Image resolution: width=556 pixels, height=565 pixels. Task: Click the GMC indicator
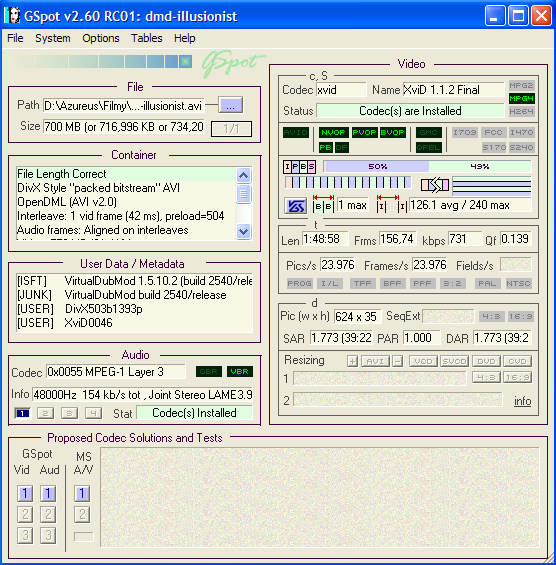tap(429, 133)
